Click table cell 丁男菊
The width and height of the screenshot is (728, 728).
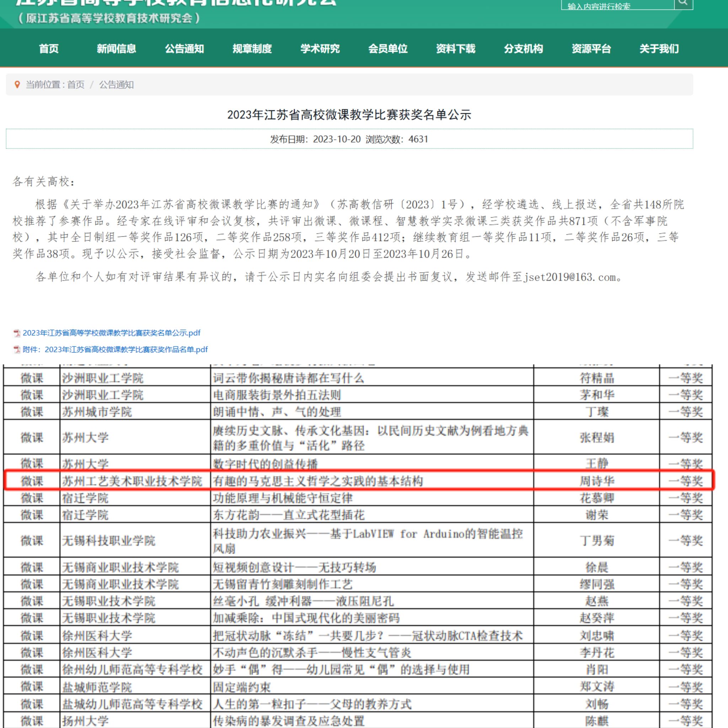596,541
